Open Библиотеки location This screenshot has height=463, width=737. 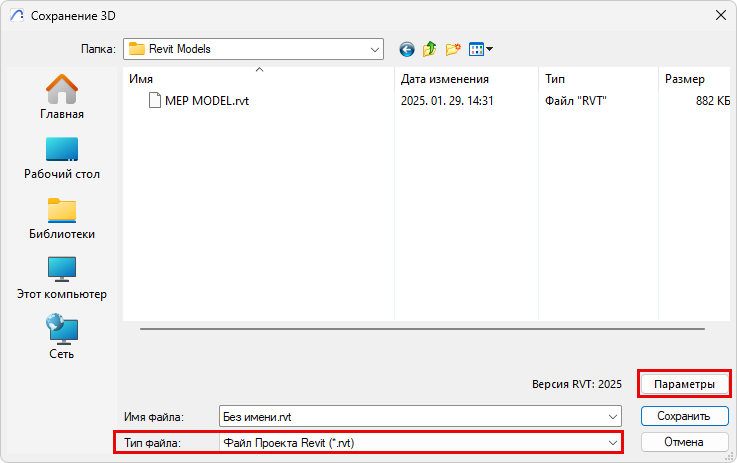[62, 219]
